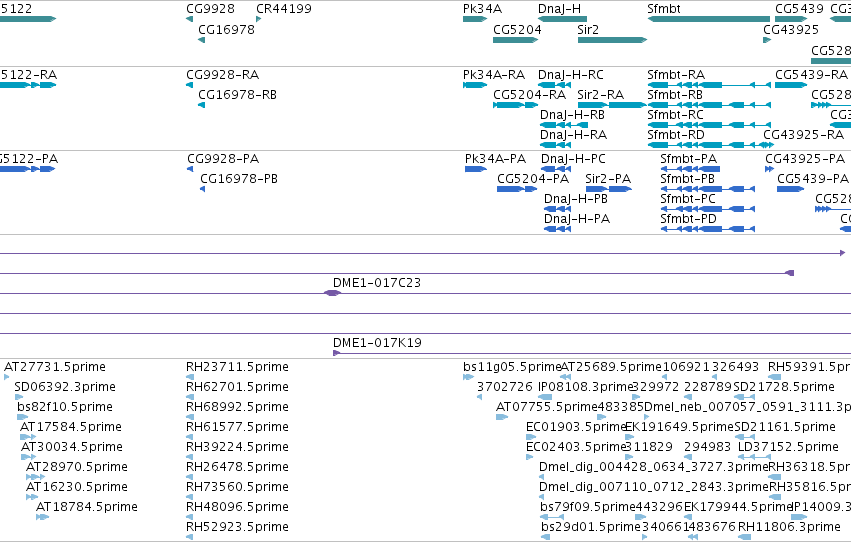The height and width of the screenshot is (542, 851).
Task: Click the CG5439-PA protein label
Action: (812, 179)
